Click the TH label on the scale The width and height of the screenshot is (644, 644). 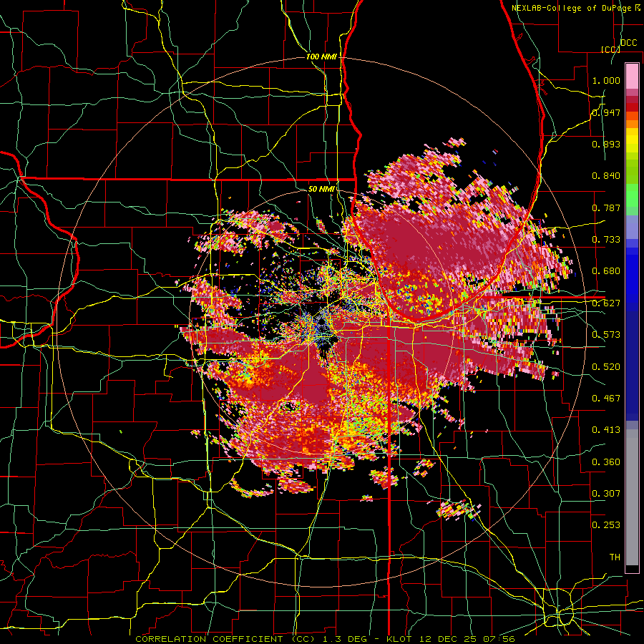point(615,557)
